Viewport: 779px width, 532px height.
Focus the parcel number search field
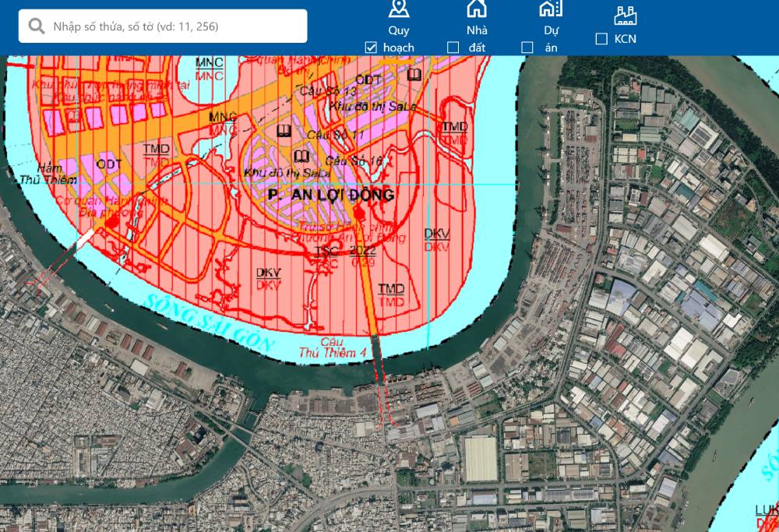(x=175, y=26)
